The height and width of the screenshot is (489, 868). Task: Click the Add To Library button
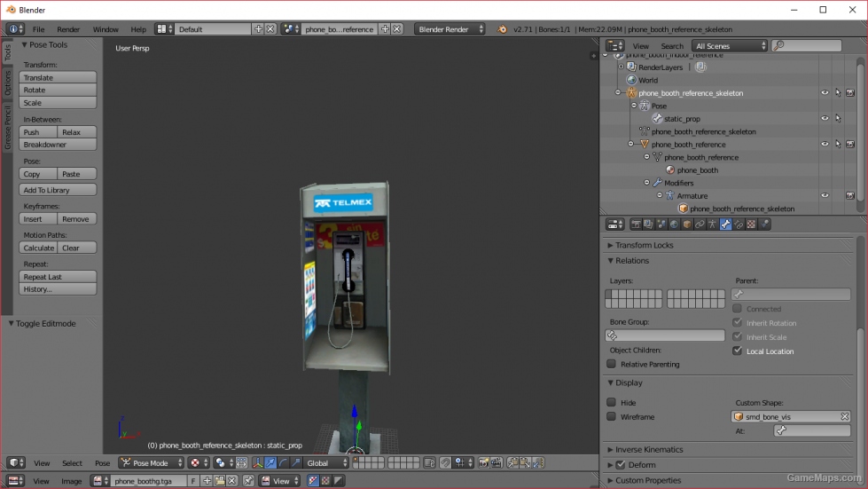click(58, 190)
